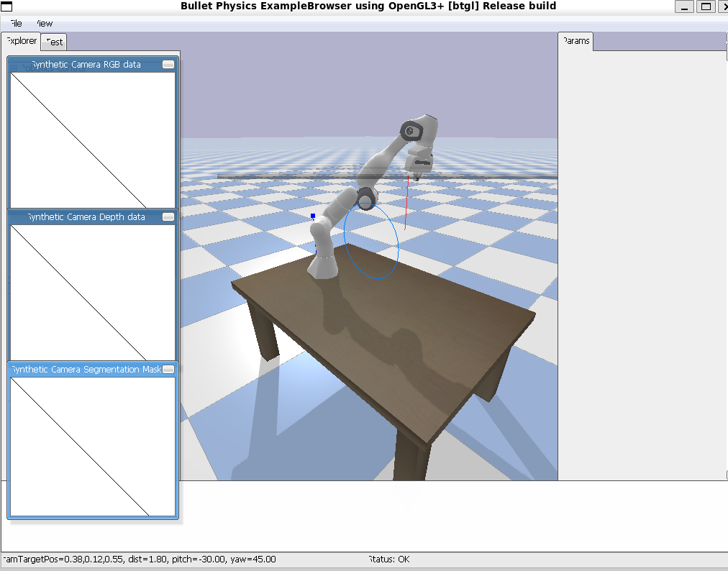Click the 'Status: OK' status bar text
Screen dimensions: 728x571
pyautogui.click(x=389, y=559)
